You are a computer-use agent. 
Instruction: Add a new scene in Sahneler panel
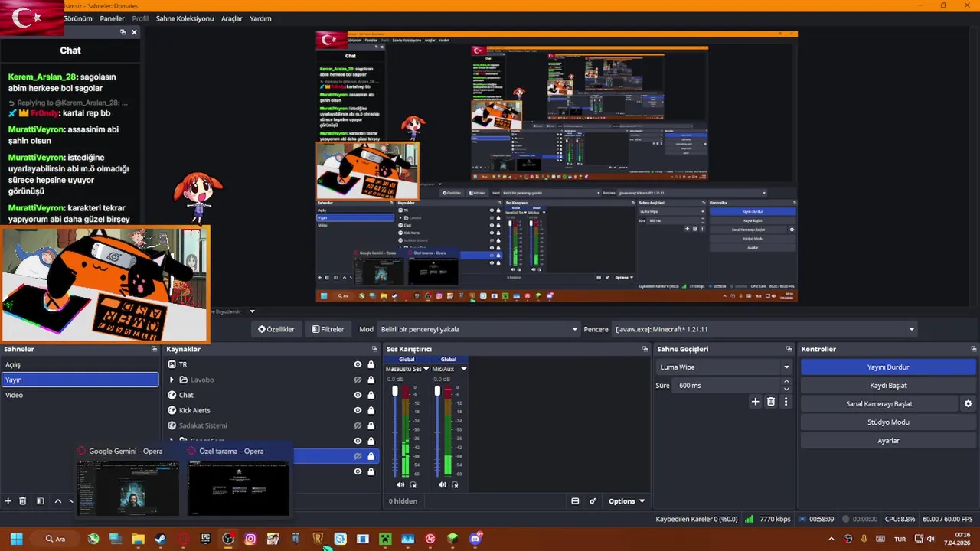[x=8, y=501]
